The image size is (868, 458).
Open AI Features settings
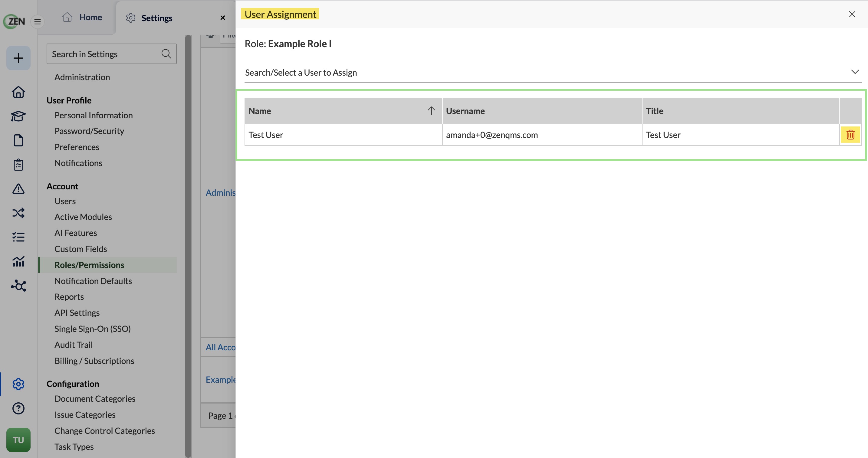click(x=76, y=233)
